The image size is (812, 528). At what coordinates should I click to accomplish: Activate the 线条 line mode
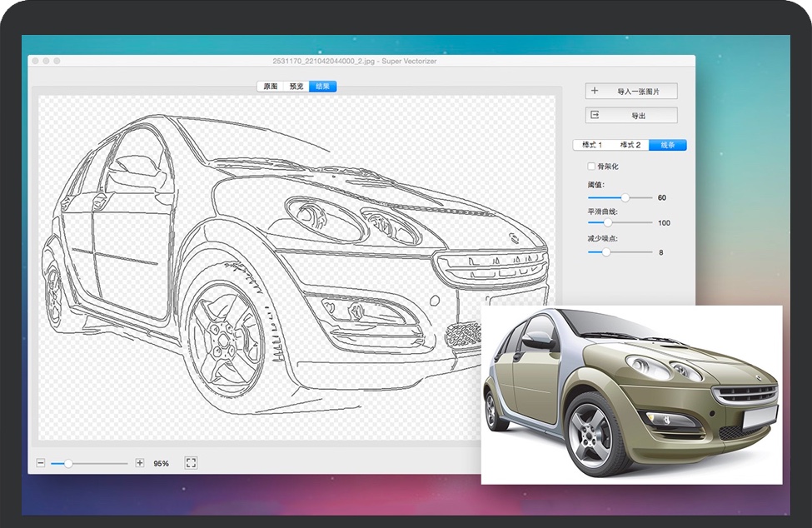click(668, 144)
